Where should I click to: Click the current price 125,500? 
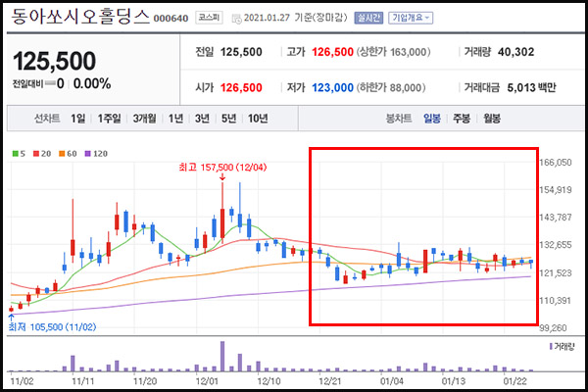[x=54, y=61]
